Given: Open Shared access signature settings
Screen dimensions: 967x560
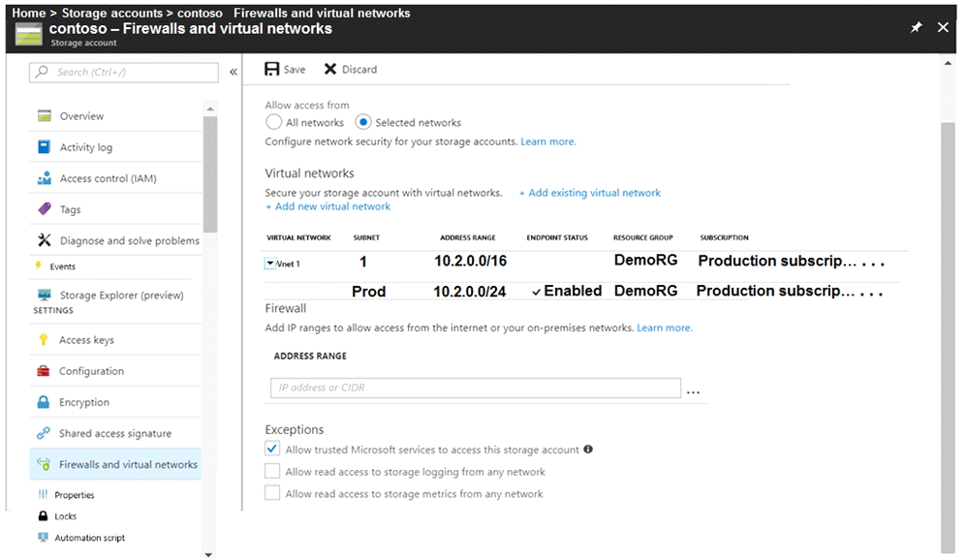Looking at the screenshot, I should 115,433.
